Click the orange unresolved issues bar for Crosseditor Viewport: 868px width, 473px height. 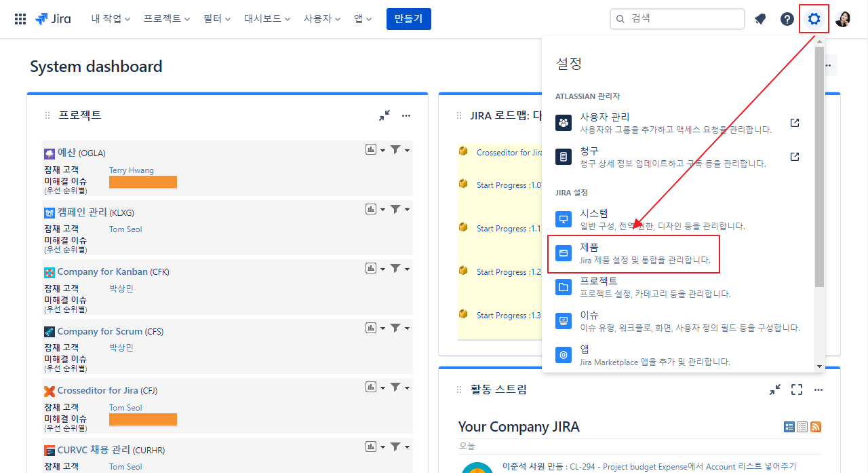click(x=143, y=419)
